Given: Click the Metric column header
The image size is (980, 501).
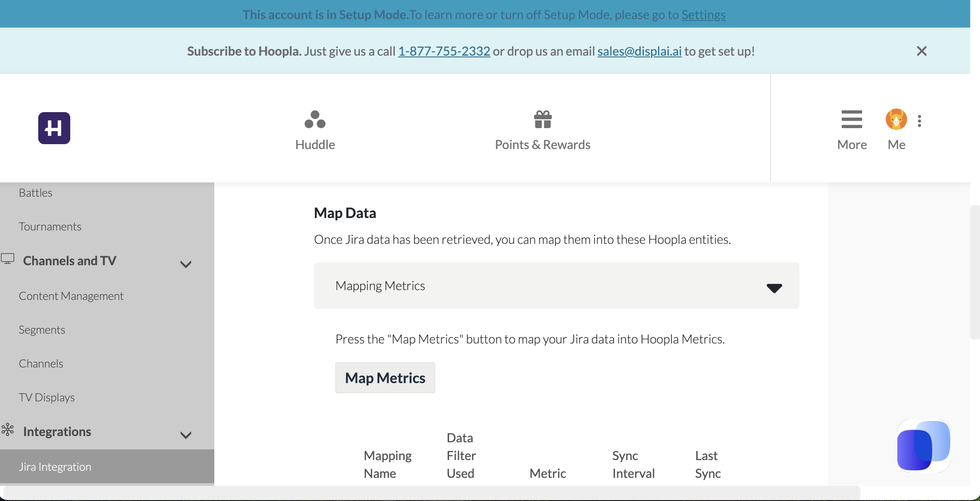Looking at the screenshot, I should point(547,473).
